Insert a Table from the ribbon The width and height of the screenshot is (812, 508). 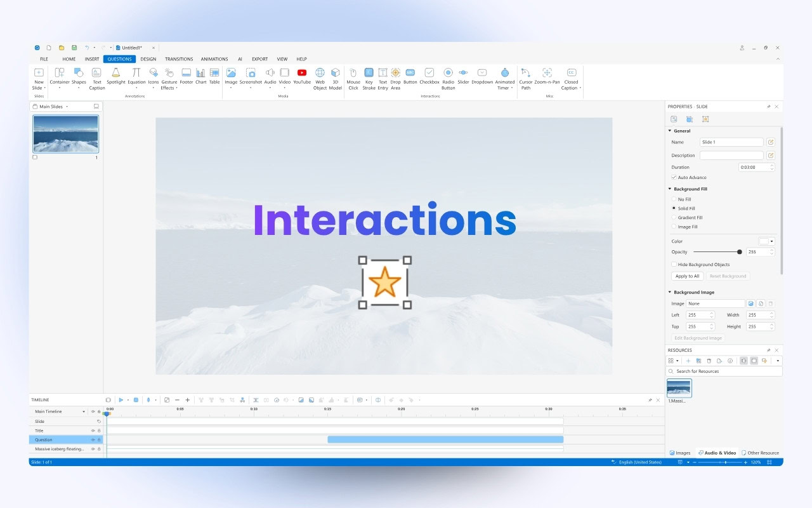214,76
